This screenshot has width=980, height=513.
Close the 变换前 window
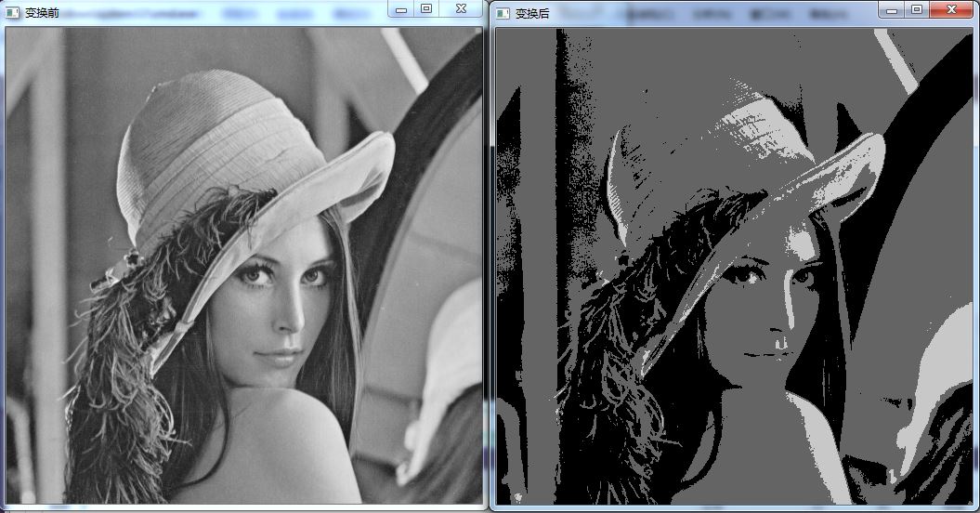click(x=461, y=8)
